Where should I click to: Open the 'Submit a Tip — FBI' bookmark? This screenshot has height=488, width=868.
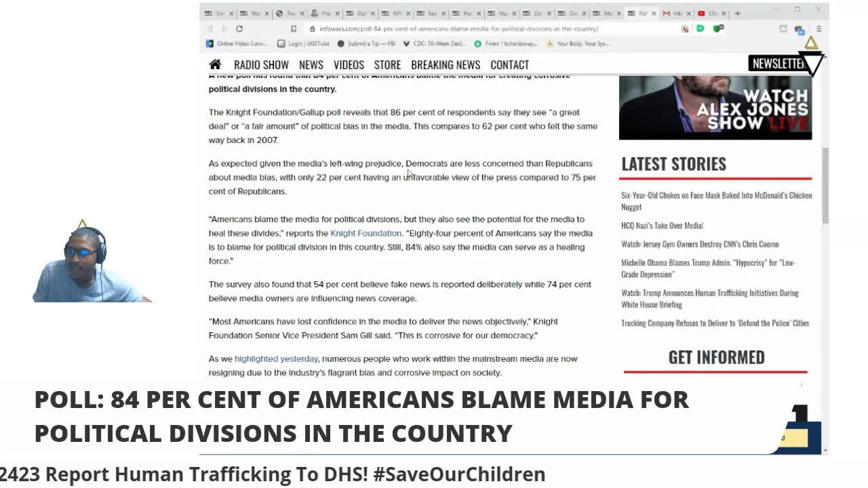pos(366,43)
